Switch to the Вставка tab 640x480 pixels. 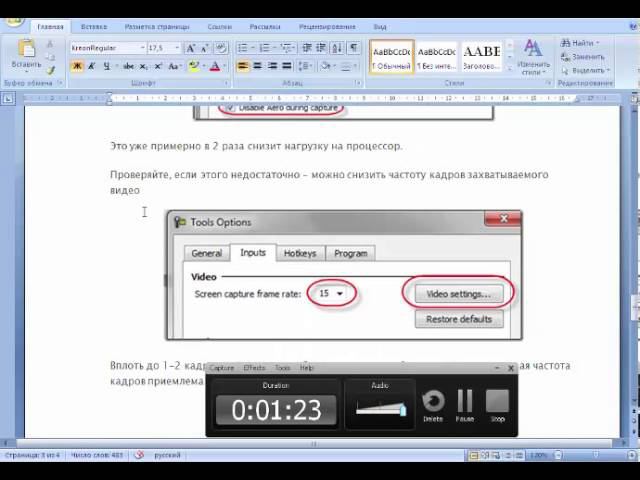[x=94, y=27]
